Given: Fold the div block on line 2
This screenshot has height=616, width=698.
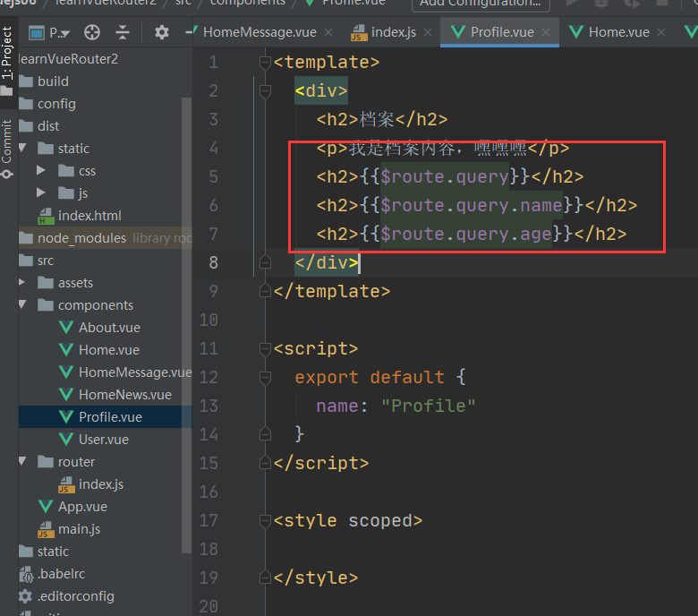Looking at the screenshot, I should (x=265, y=90).
